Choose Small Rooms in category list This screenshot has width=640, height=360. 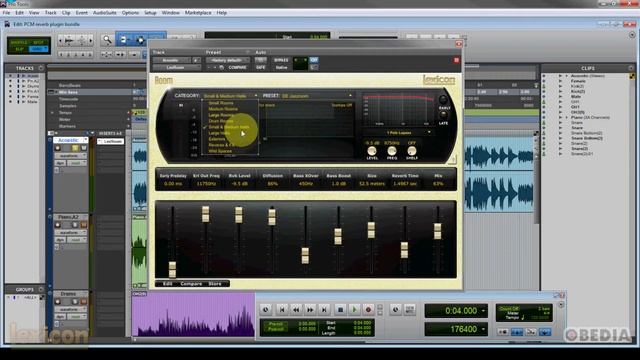(x=221, y=103)
